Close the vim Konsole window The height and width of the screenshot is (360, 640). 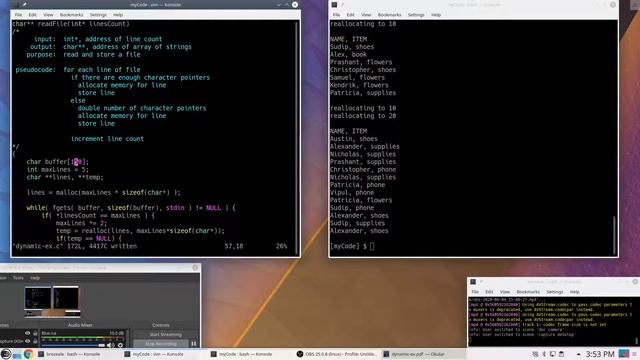pyautogui.click(x=295, y=4)
